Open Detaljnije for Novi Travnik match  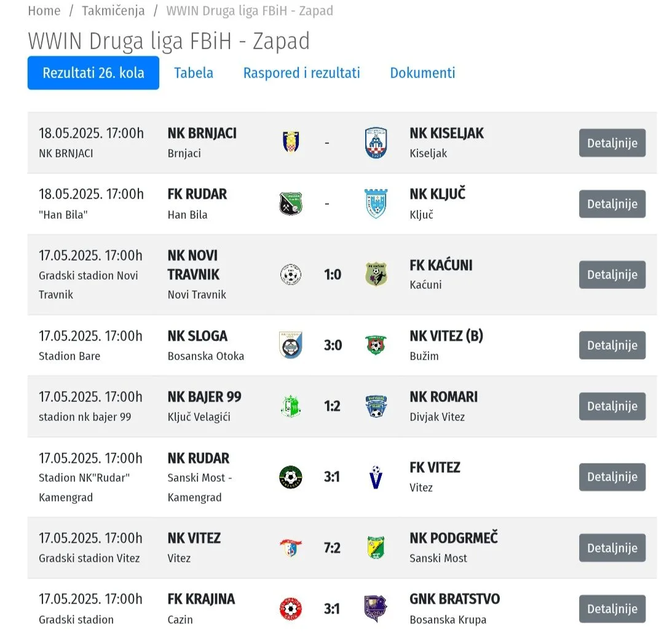click(612, 275)
